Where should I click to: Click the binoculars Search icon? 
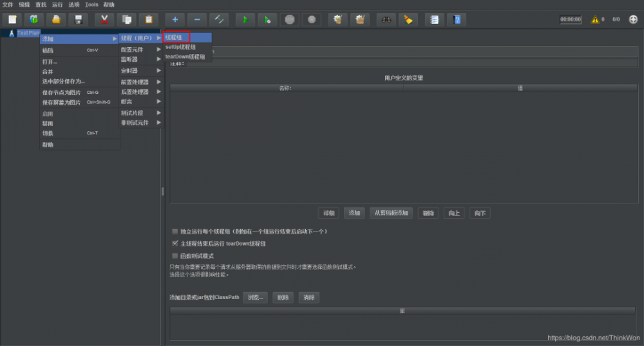click(x=386, y=19)
